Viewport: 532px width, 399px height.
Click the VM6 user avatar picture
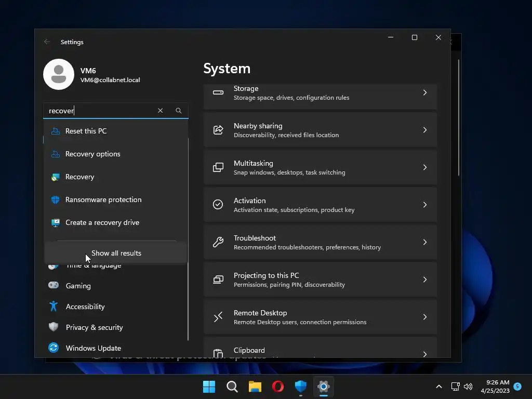point(59,74)
